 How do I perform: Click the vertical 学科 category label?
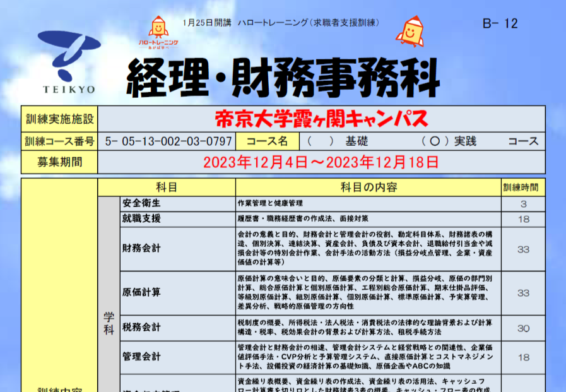pos(109,323)
